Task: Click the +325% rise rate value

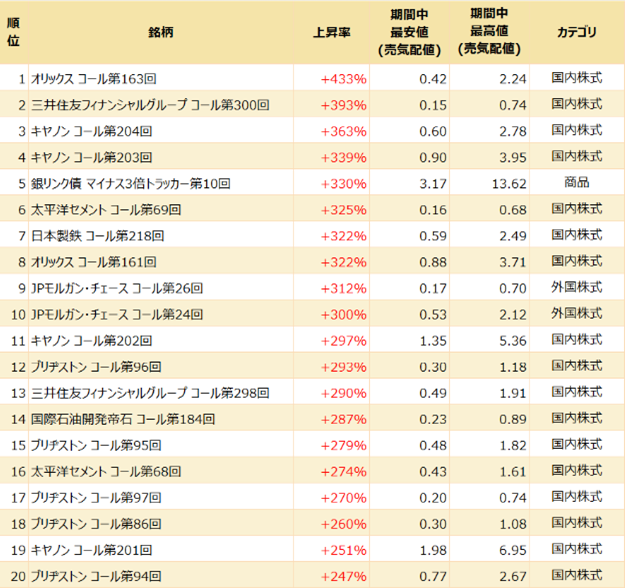Action: (344, 210)
